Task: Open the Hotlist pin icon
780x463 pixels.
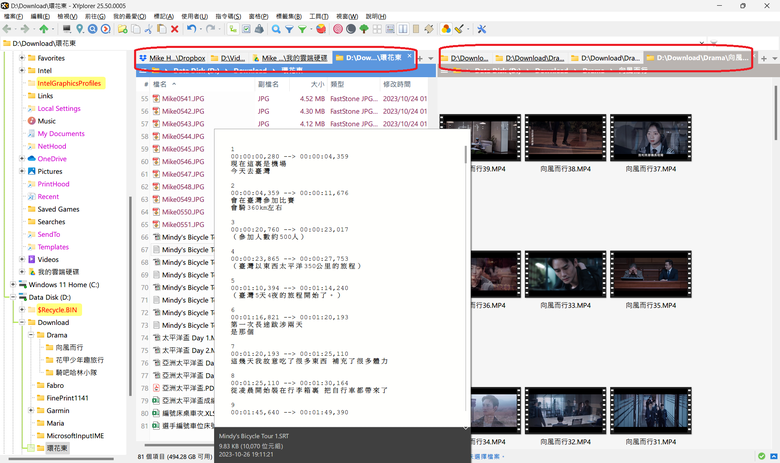Action: point(80,29)
